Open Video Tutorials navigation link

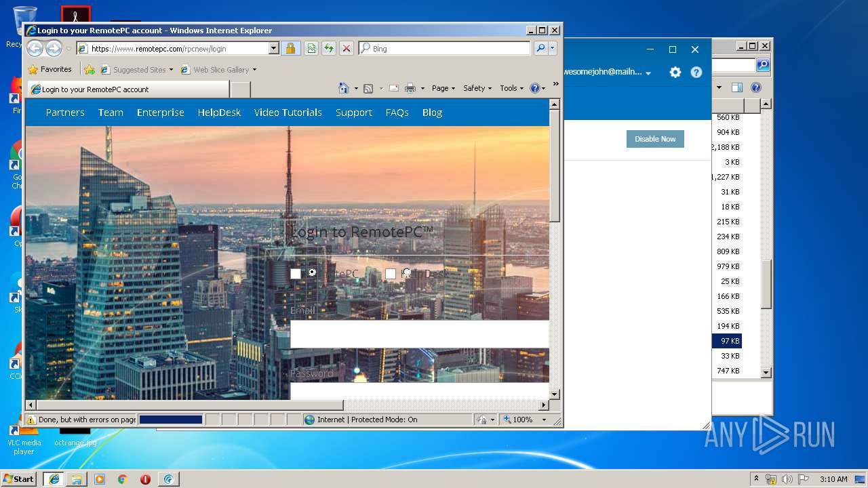(x=288, y=113)
